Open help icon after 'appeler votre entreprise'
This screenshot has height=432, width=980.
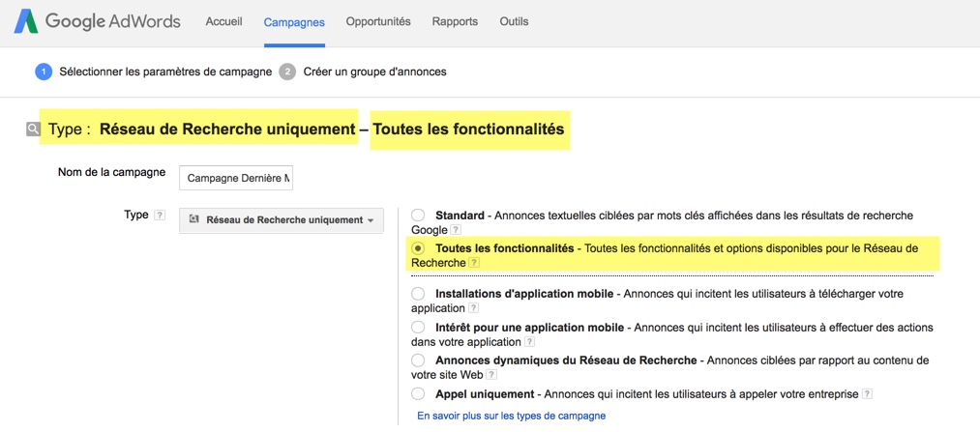(867, 394)
